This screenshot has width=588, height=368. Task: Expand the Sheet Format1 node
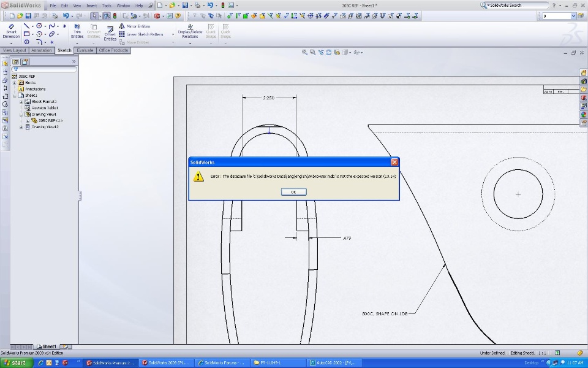[x=21, y=102]
